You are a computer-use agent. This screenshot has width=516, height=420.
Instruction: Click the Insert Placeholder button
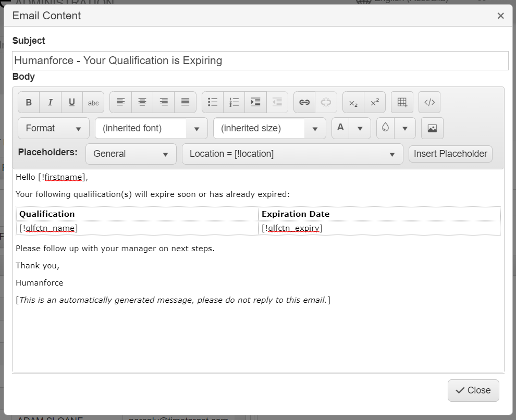click(x=450, y=154)
